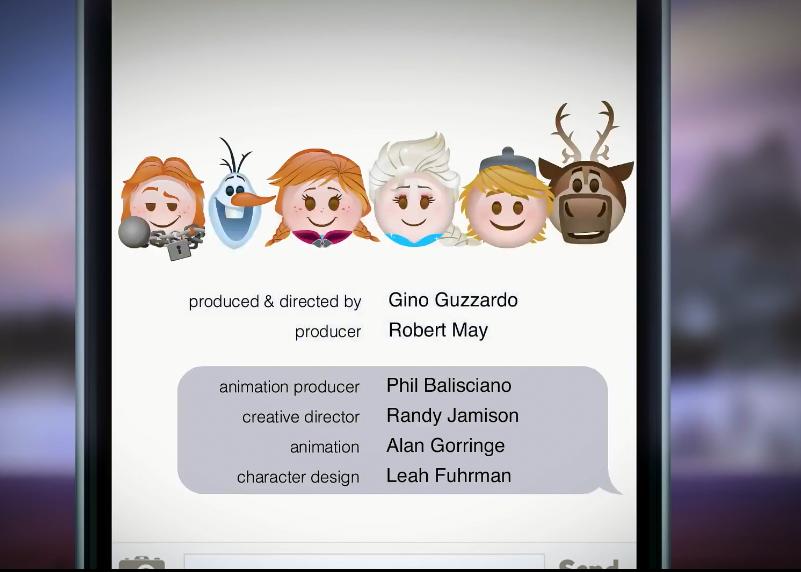
Task: Click the 'animation' label above character design
Action: (x=324, y=447)
